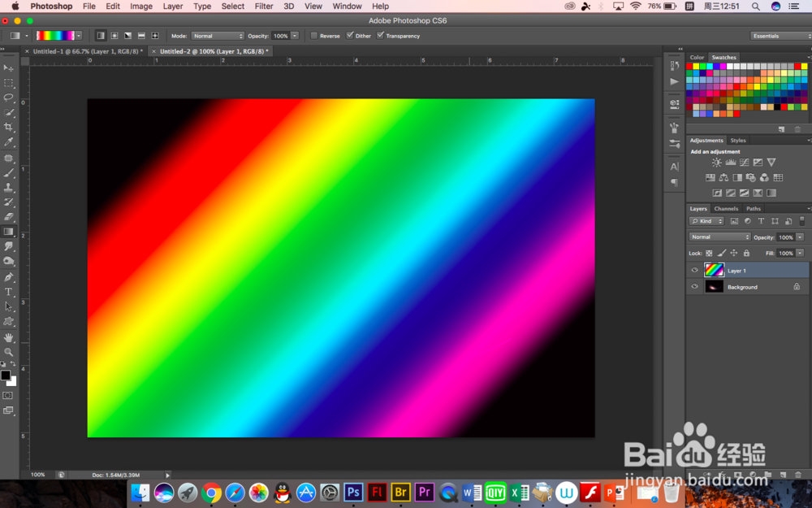Image resolution: width=812 pixels, height=508 pixels.
Task: Switch to the Channels tab
Action: pyautogui.click(x=726, y=208)
